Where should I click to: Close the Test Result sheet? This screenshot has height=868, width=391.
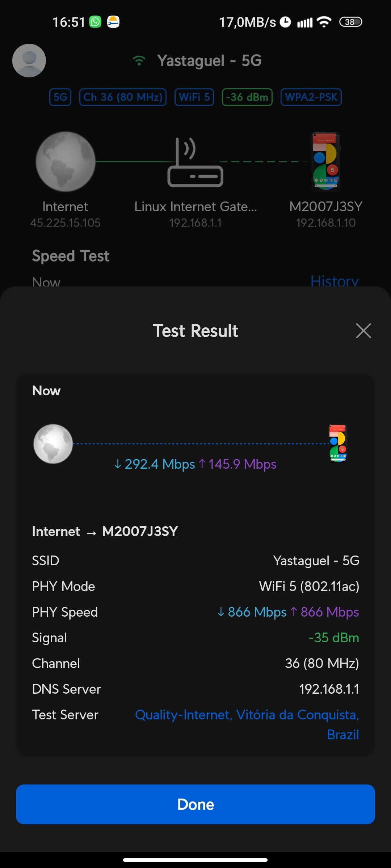(363, 331)
